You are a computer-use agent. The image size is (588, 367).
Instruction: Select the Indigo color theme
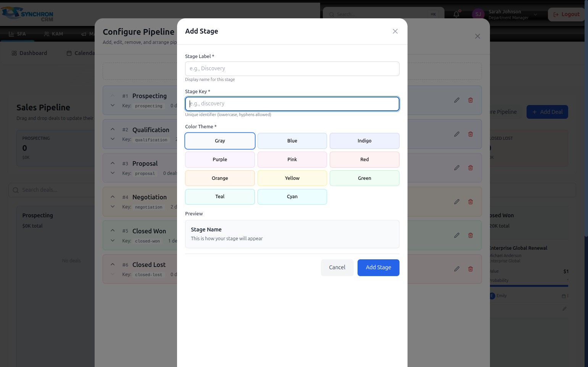pos(364,141)
